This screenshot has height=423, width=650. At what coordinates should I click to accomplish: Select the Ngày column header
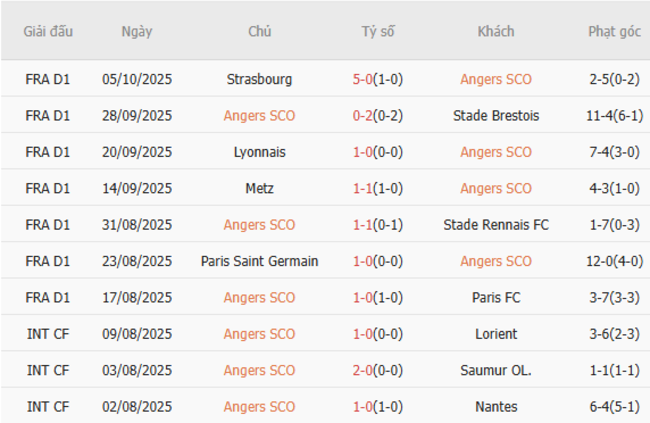point(137,31)
